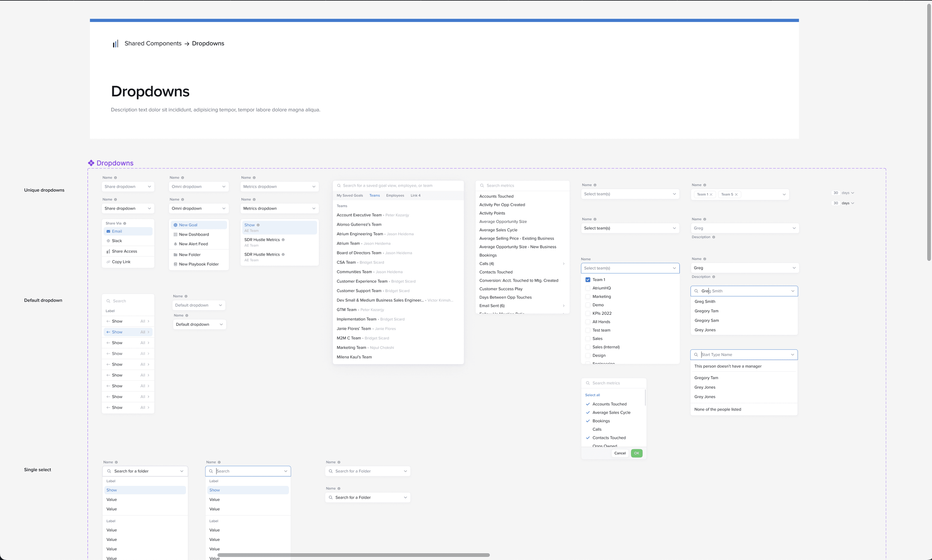The image size is (932, 560).
Task: Click the New Playbook Folder icon
Action: click(x=175, y=264)
